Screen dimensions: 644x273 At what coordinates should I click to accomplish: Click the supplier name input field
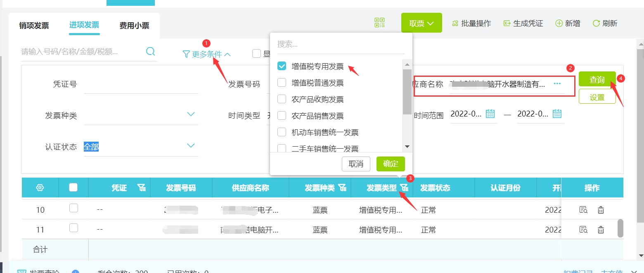(500, 84)
